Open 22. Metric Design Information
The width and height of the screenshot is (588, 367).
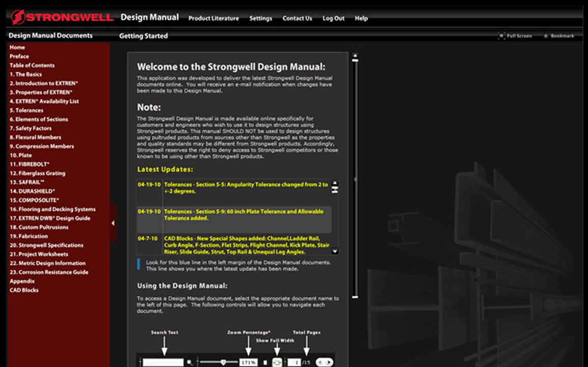48,263
